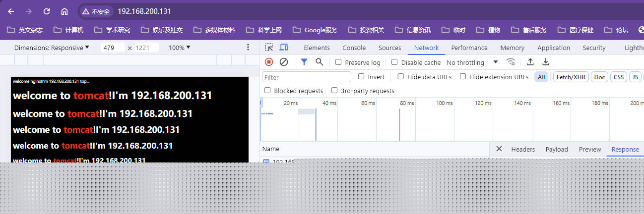Enable the Disable cache checkbox
Viewport: 644px width, 214px height.
394,62
